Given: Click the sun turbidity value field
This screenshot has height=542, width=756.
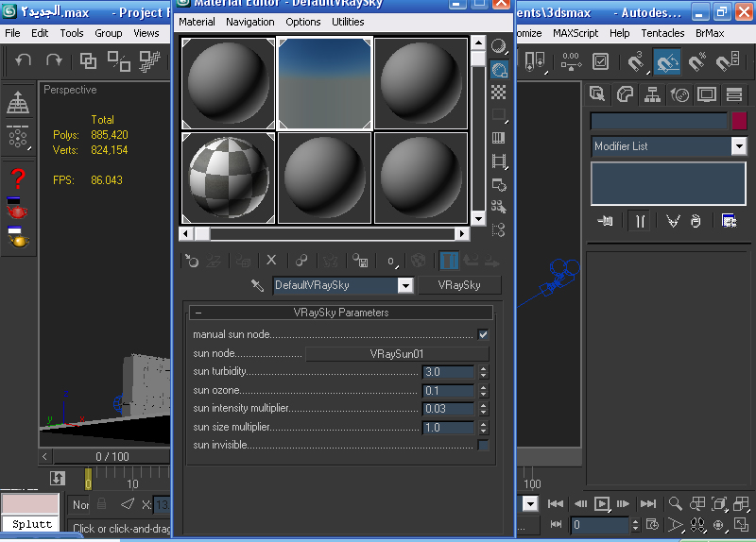Looking at the screenshot, I should pos(448,372).
